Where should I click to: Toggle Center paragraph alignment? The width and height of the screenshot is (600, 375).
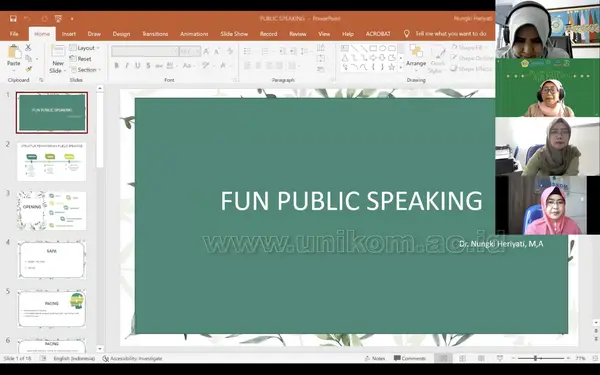[258, 66]
